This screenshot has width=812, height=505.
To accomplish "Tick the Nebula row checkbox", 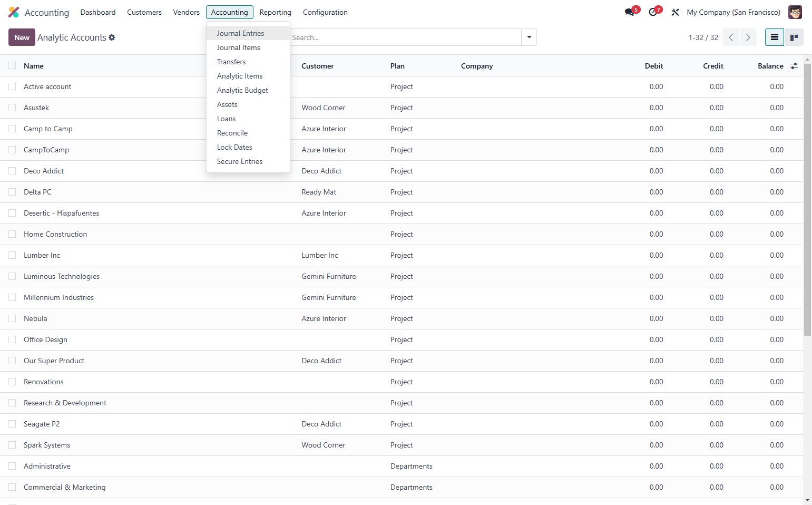I will coord(12,318).
